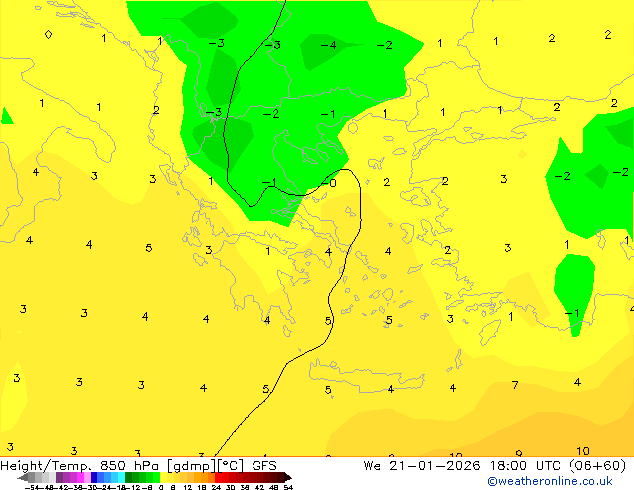This screenshot has height=490, width=634.
Task: Click the weatheronline.co.uk copyright link
Action: (550, 481)
